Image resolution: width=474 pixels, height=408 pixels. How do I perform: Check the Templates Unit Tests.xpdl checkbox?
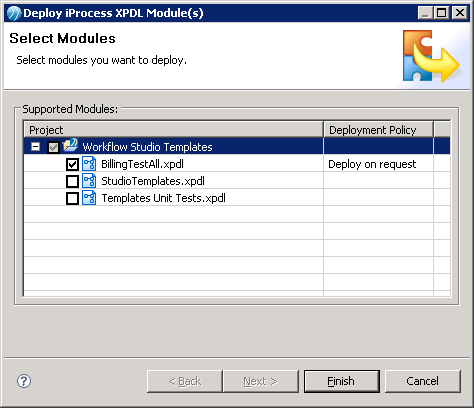[x=72, y=198]
